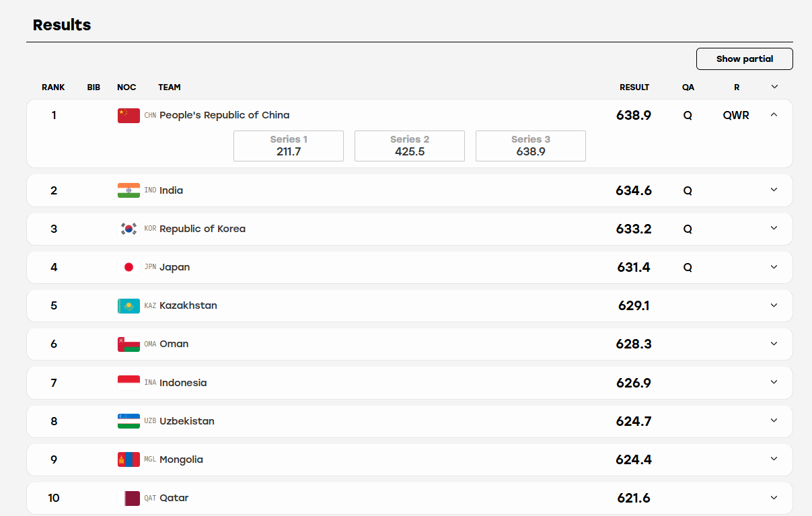Click Korea's 633.2 result value

pyautogui.click(x=634, y=229)
